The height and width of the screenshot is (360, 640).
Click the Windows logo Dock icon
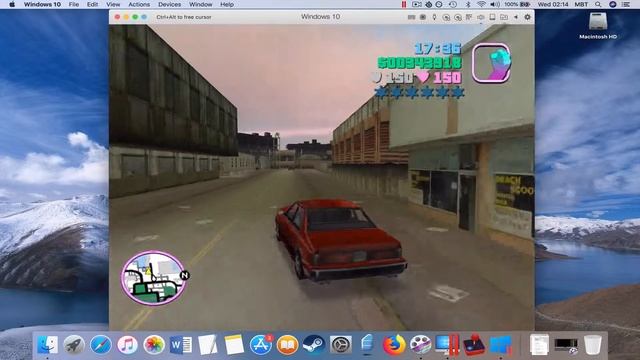click(500, 345)
